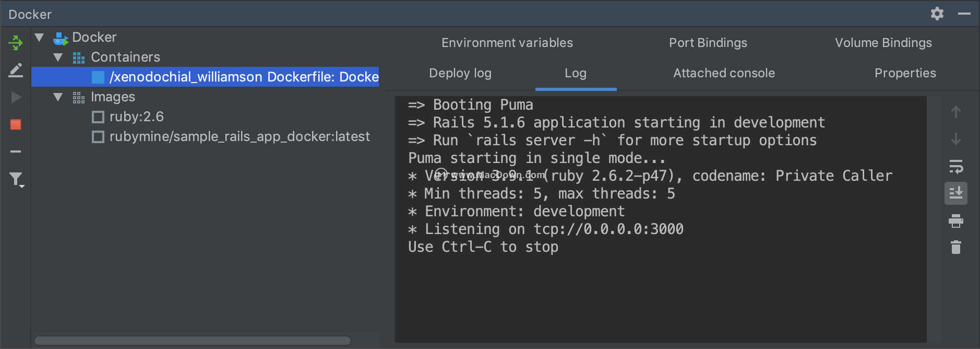The width and height of the screenshot is (980, 349).
Task: Open the Port Bindings tab
Action: pyautogui.click(x=708, y=43)
